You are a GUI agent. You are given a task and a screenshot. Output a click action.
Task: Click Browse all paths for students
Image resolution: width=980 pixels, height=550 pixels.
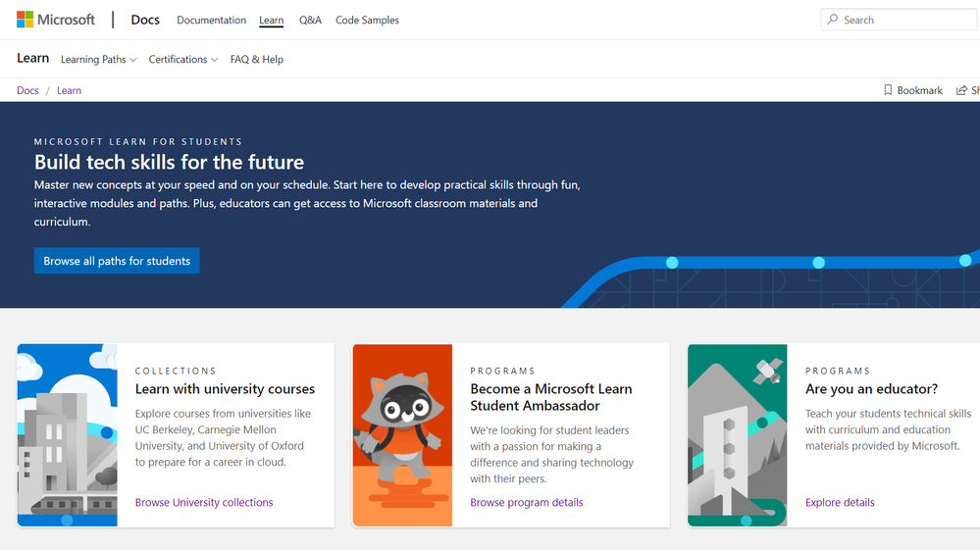[x=117, y=261]
